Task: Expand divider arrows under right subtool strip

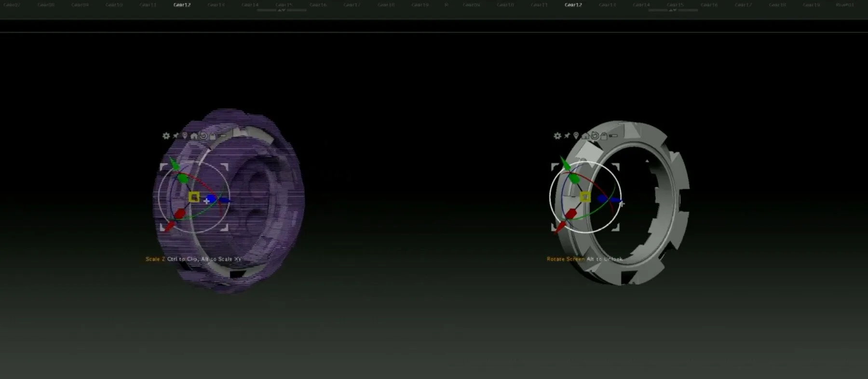Action: (673, 10)
